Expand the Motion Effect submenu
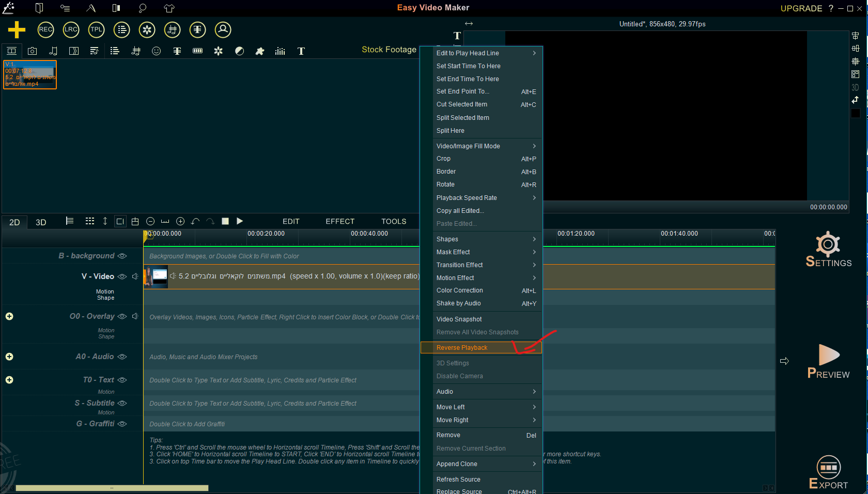This screenshot has height=494, width=868. tap(482, 278)
